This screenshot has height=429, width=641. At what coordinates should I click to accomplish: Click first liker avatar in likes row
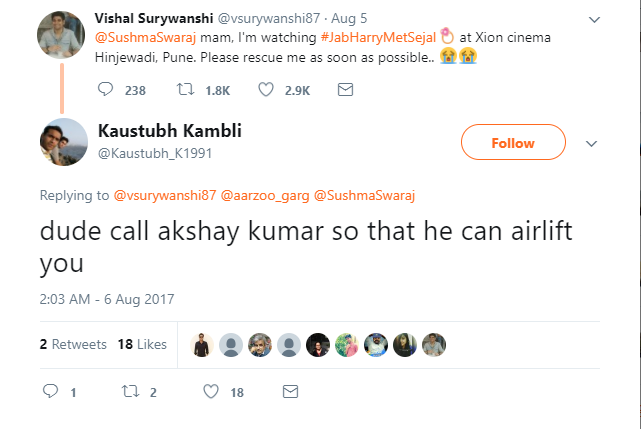202,344
